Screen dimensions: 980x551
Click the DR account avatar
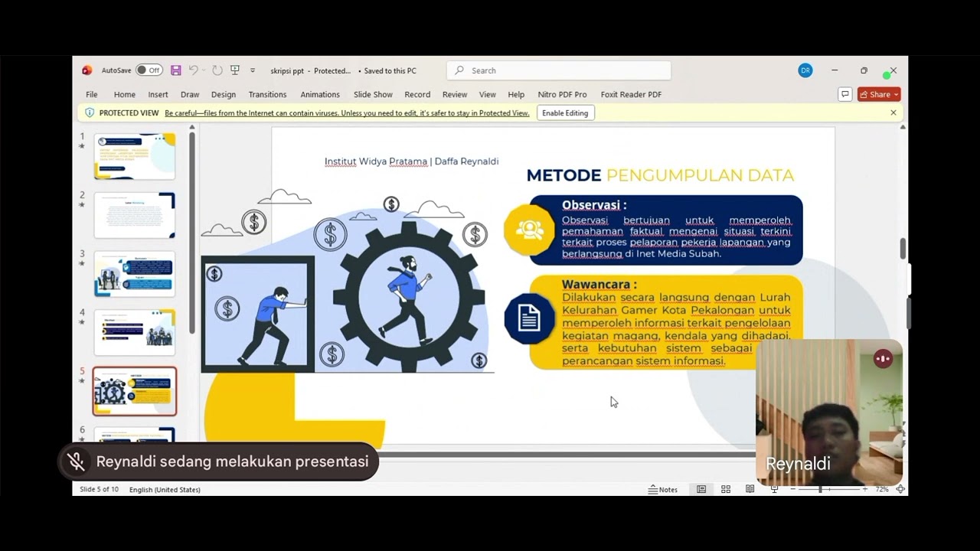pyautogui.click(x=805, y=70)
